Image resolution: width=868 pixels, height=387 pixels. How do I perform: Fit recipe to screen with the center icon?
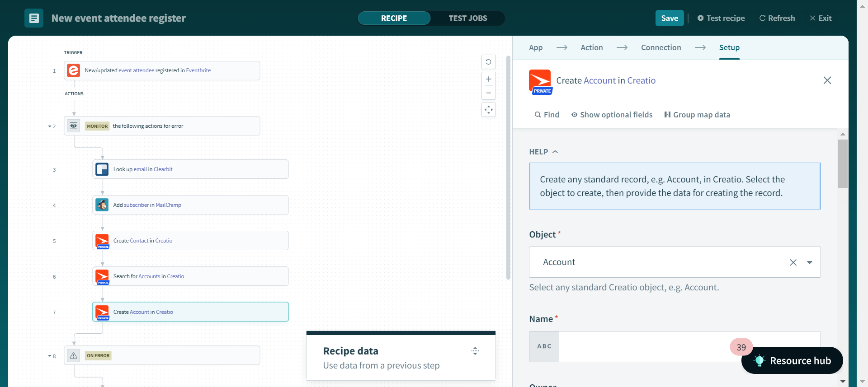tap(489, 110)
